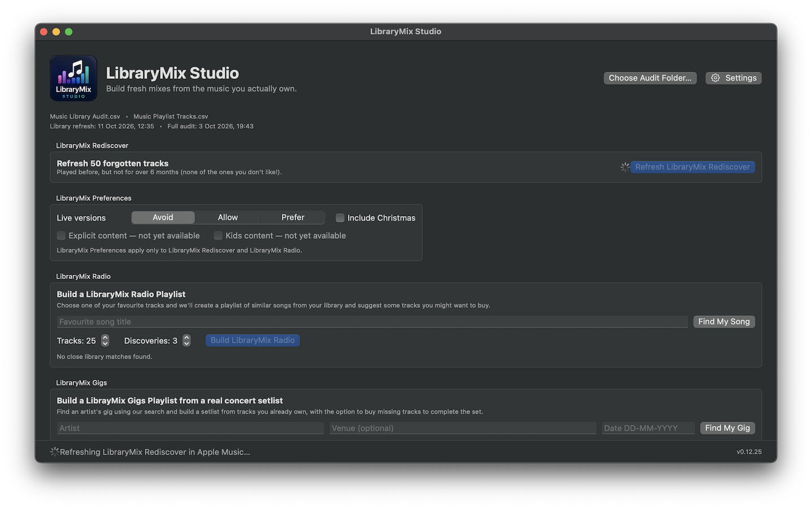Open the Choose Audit Folder dialog
812x508 pixels.
pos(650,78)
